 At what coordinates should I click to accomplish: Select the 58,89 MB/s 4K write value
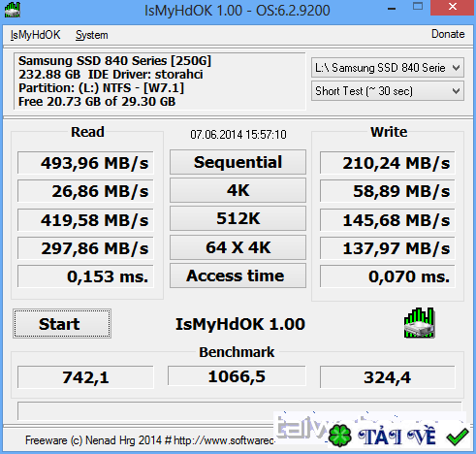pyautogui.click(x=388, y=191)
